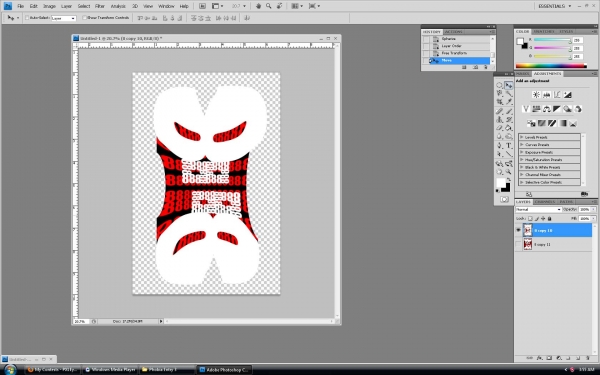
Task: Select the History Brush tool
Action: click(509, 119)
